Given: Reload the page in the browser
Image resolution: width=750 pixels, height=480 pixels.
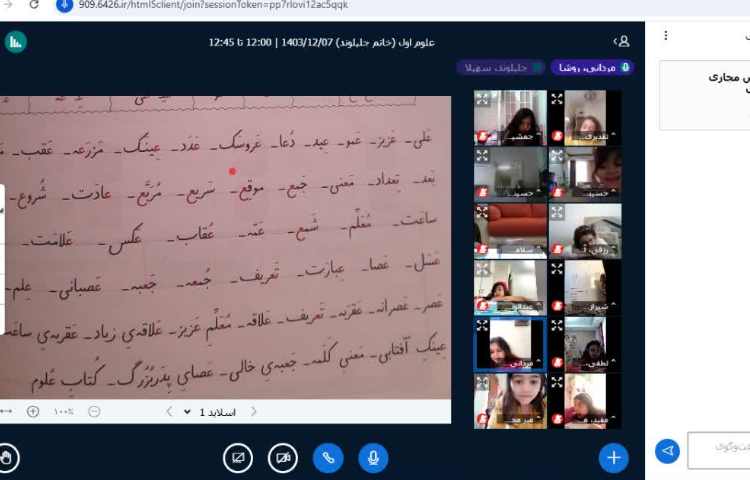Looking at the screenshot, I should (33, 5).
